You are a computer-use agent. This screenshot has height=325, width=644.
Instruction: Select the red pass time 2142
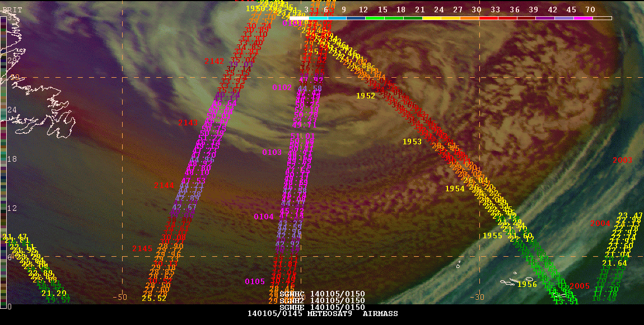[214, 61]
